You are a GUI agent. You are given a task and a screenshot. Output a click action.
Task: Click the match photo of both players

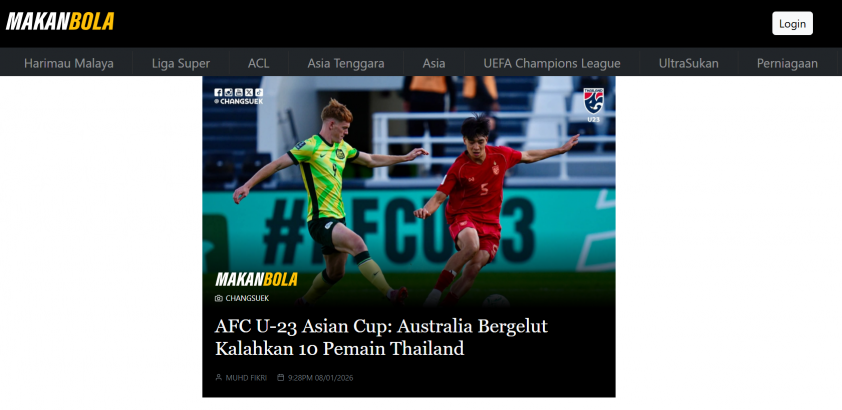[409, 193]
